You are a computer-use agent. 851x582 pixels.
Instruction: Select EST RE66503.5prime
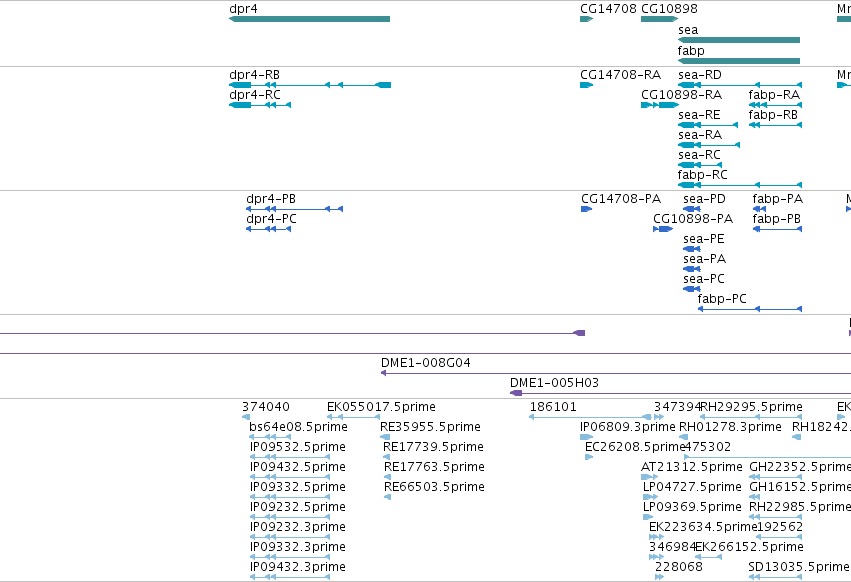[x=388, y=497]
